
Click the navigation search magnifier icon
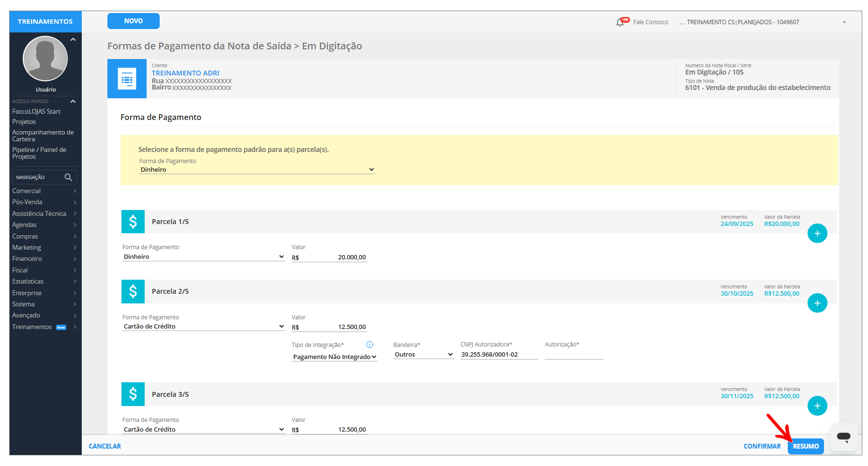click(x=68, y=178)
